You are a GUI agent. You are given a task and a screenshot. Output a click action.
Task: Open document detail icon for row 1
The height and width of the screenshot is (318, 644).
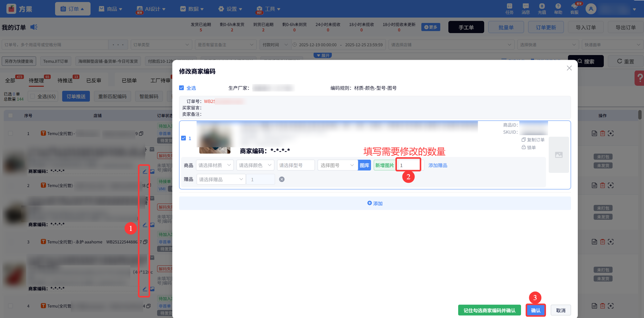594,133
